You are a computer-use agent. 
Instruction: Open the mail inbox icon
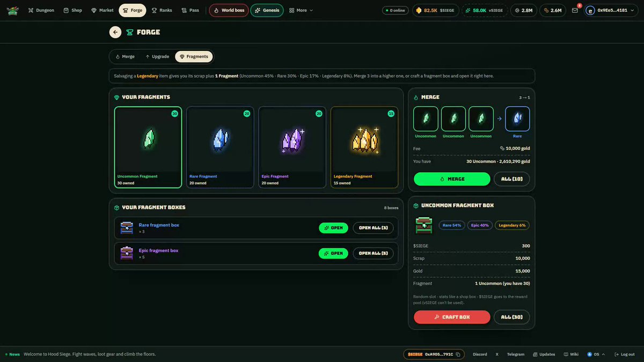575,10
